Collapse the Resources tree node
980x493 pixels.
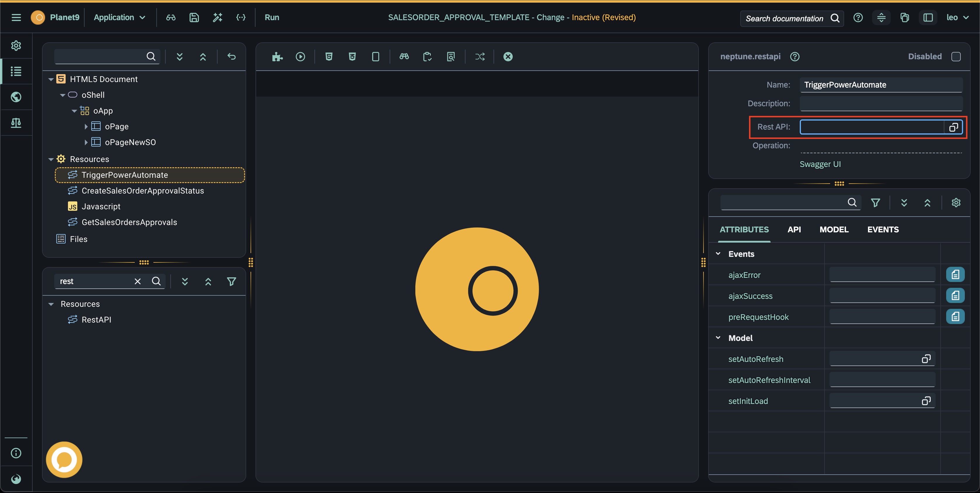(x=51, y=159)
